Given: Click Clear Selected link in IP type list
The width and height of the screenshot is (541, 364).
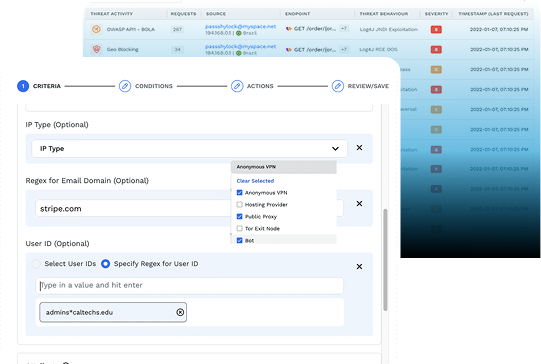Looking at the screenshot, I should point(255,181).
